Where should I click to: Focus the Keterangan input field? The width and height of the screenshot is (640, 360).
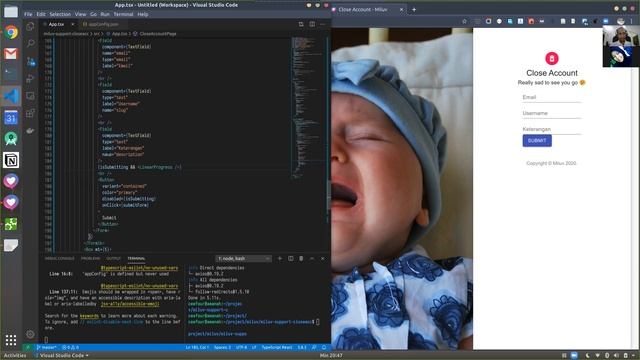click(x=552, y=129)
